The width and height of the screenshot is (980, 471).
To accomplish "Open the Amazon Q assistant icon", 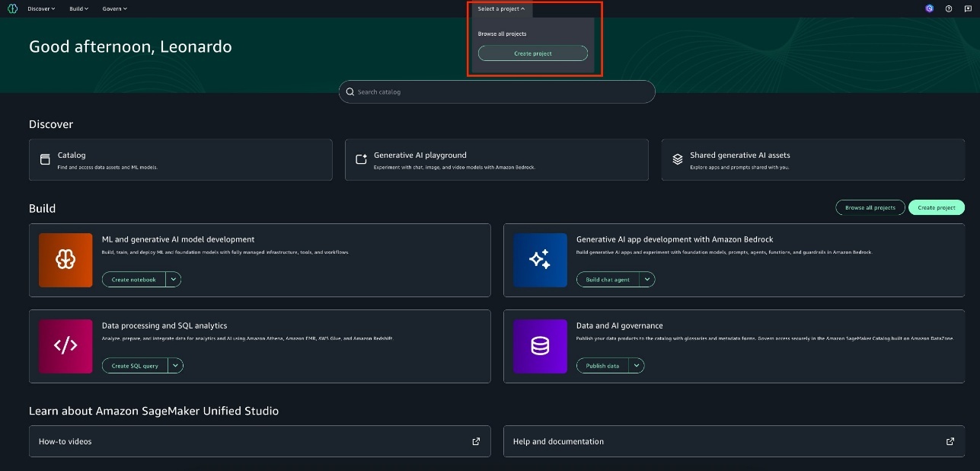I will click(929, 8).
